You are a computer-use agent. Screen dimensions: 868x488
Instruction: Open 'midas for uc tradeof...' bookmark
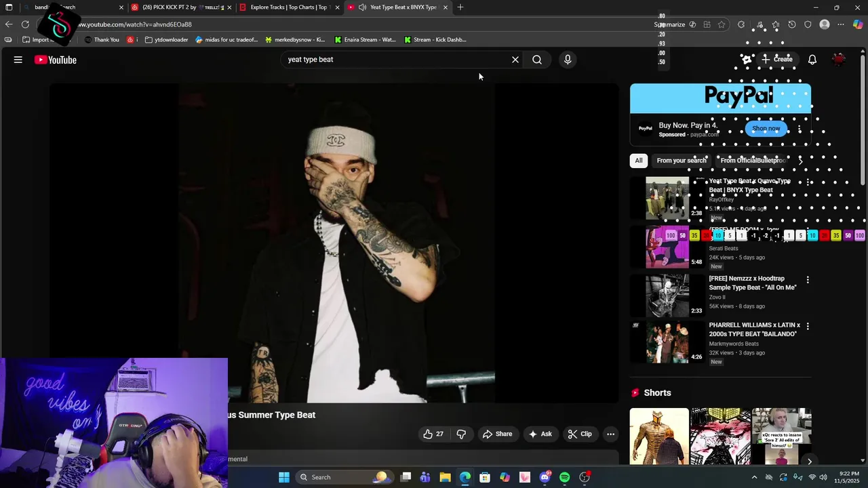(x=226, y=40)
